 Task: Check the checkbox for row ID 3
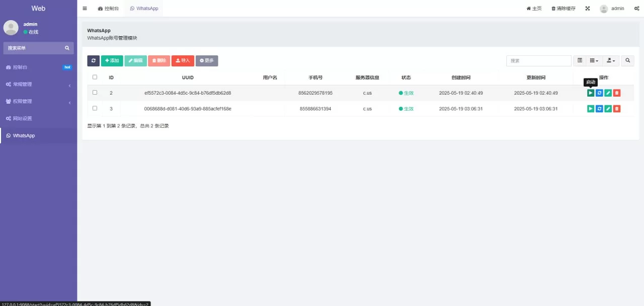[95, 108]
